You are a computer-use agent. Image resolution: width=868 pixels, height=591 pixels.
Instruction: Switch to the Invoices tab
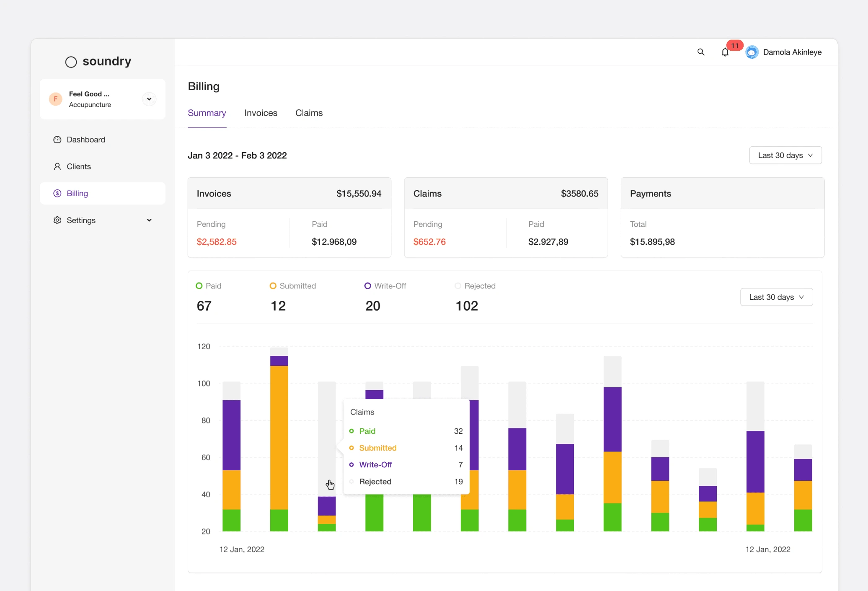pyautogui.click(x=261, y=113)
